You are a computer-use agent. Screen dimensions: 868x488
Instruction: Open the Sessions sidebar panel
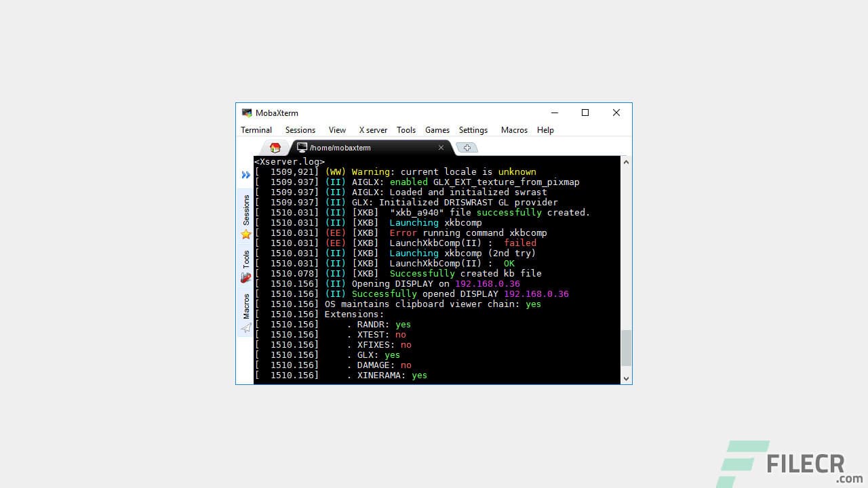(245, 210)
